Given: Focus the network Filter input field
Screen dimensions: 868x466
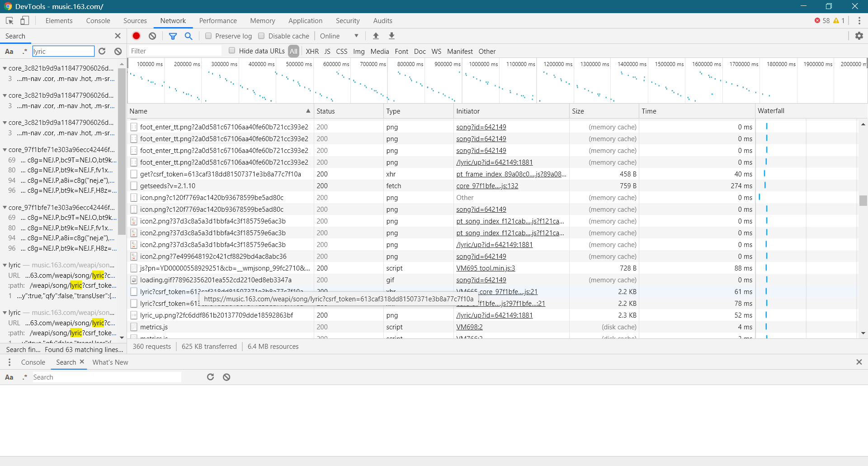Looking at the screenshot, I should [x=175, y=51].
